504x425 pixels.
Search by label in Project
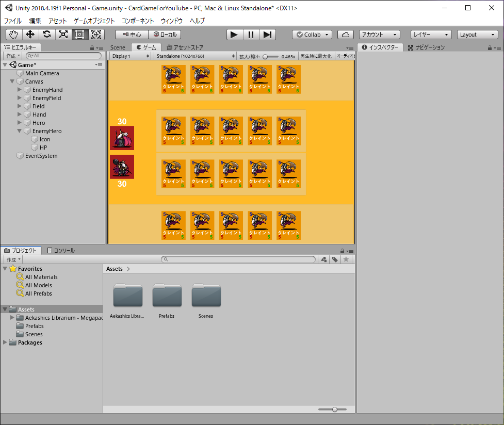pos(335,259)
